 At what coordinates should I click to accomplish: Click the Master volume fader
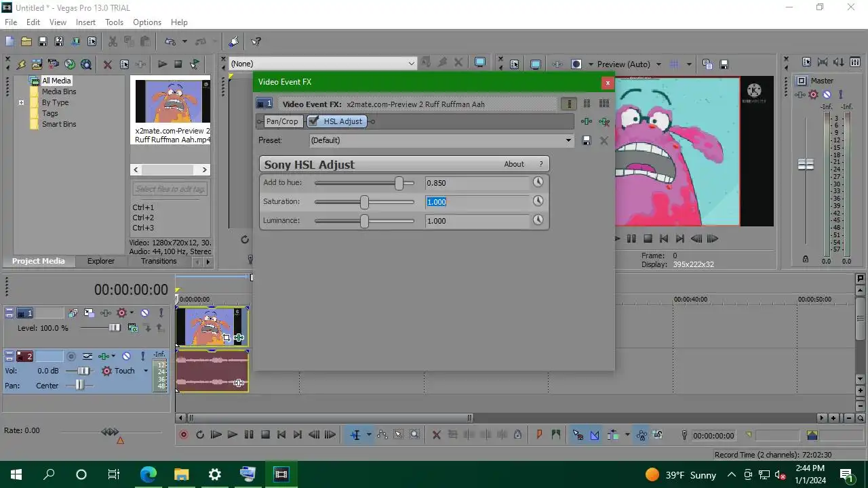[x=806, y=164]
